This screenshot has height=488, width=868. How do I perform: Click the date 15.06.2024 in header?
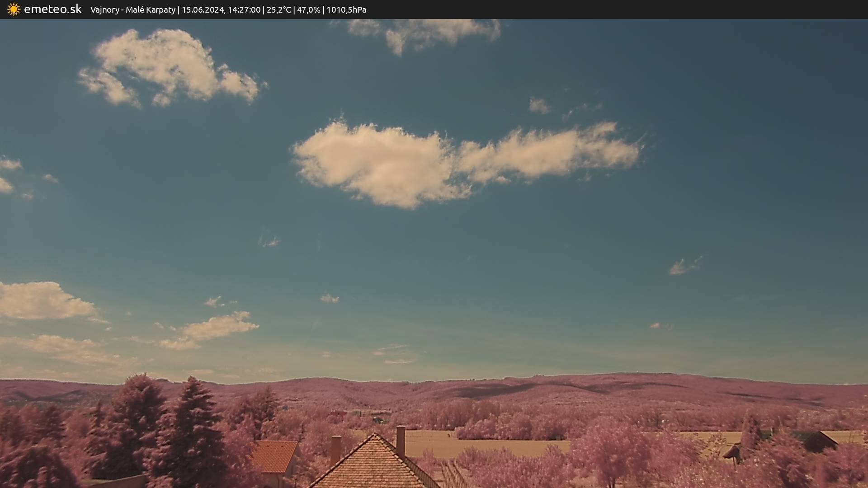coord(203,9)
